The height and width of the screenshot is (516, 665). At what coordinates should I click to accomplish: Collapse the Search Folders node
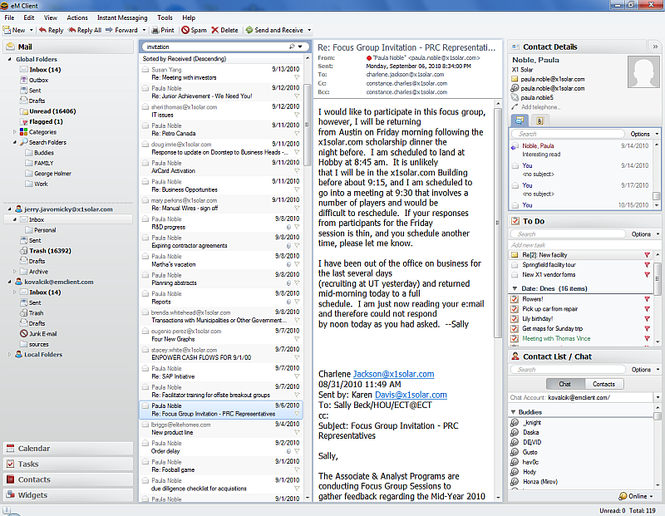tap(15, 142)
